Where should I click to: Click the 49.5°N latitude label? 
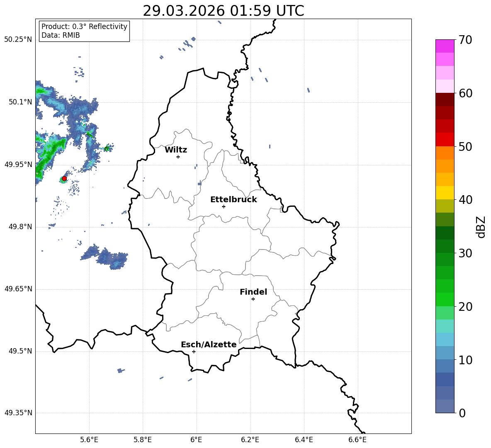point(20,351)
